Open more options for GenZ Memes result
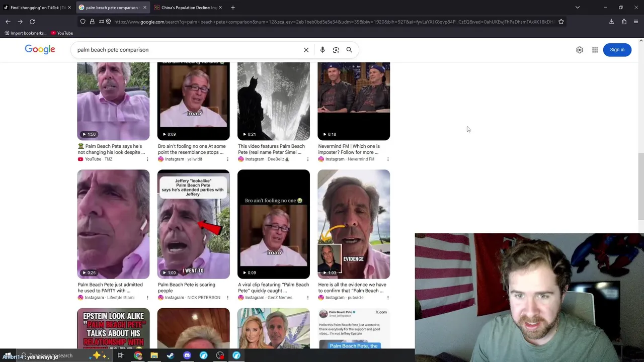Viewport: 644px width, 362px height. [x=308, y=298]
